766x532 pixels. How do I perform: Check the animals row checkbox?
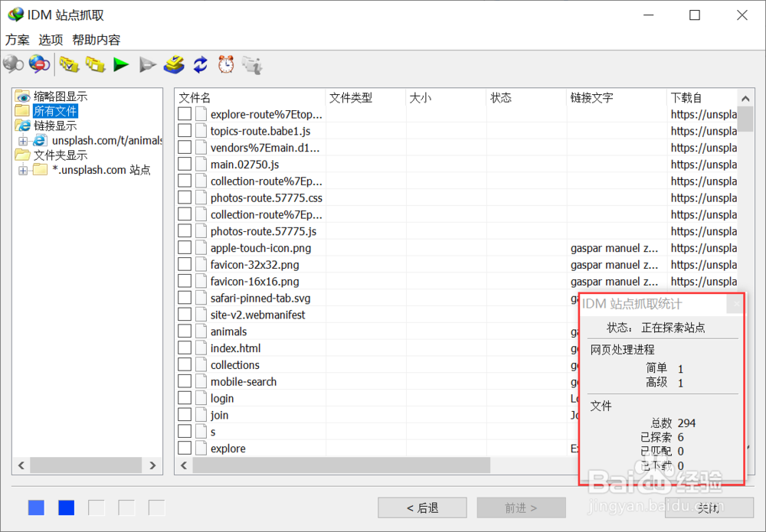click(x=185, y=331)
